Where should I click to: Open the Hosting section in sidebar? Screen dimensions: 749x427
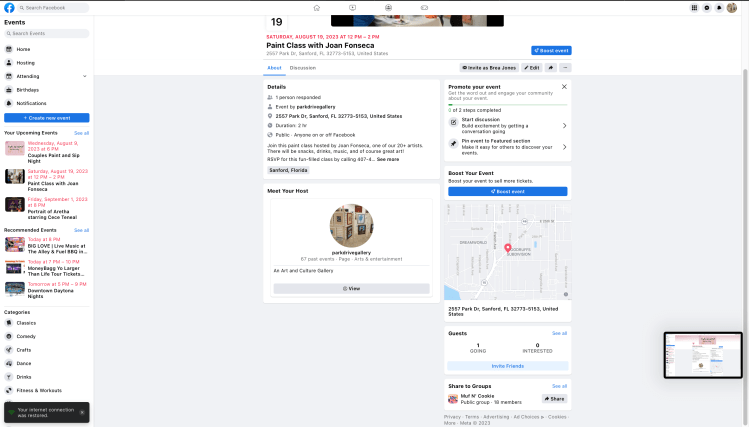[x=25, y=62]
